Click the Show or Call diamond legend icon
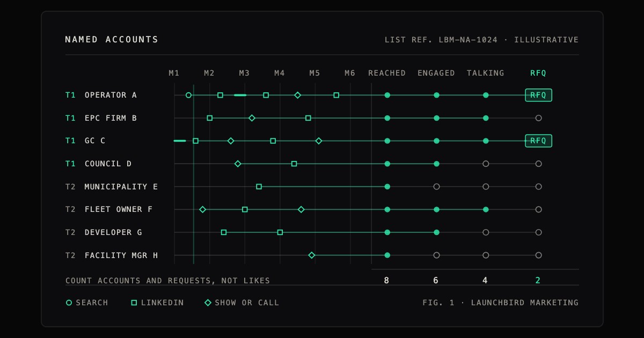This screenshot has height=338, width=644. click(208, 303)
